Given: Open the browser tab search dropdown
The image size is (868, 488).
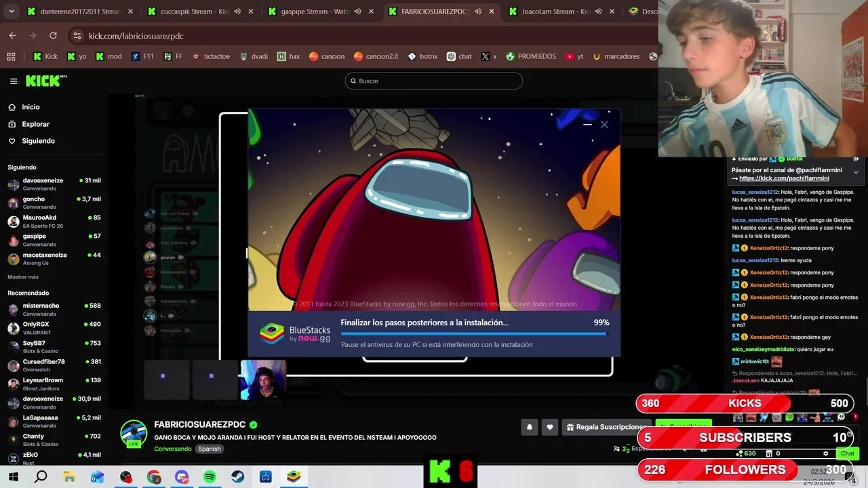Looking at the screenshot, I should click(10, 12).
